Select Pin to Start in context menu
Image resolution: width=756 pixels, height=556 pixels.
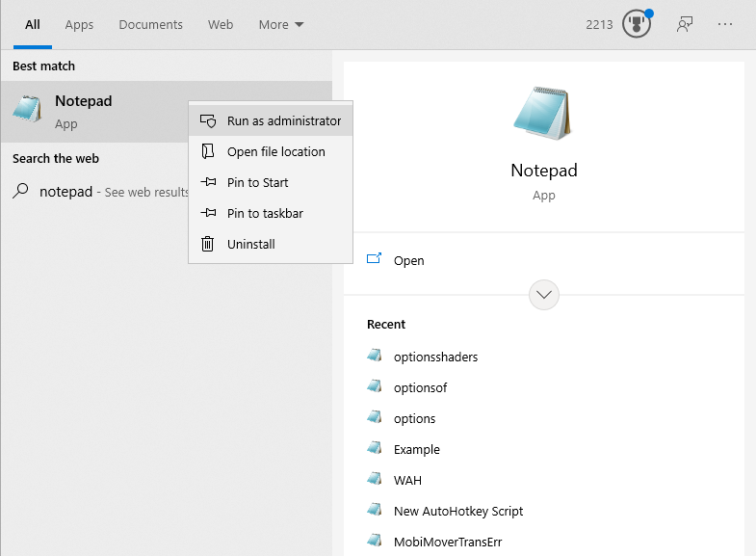tap(271, 182)
